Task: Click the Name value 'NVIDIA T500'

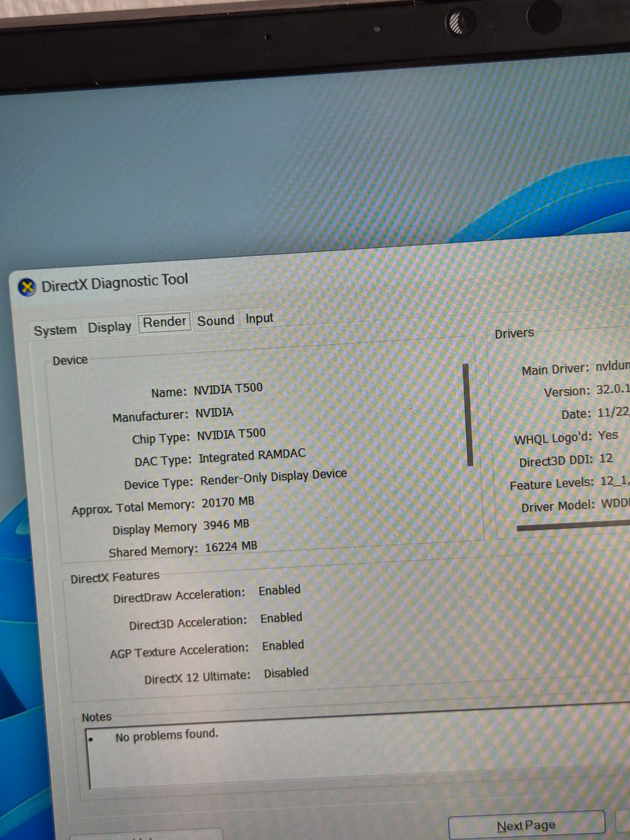Action: [228, 388]
